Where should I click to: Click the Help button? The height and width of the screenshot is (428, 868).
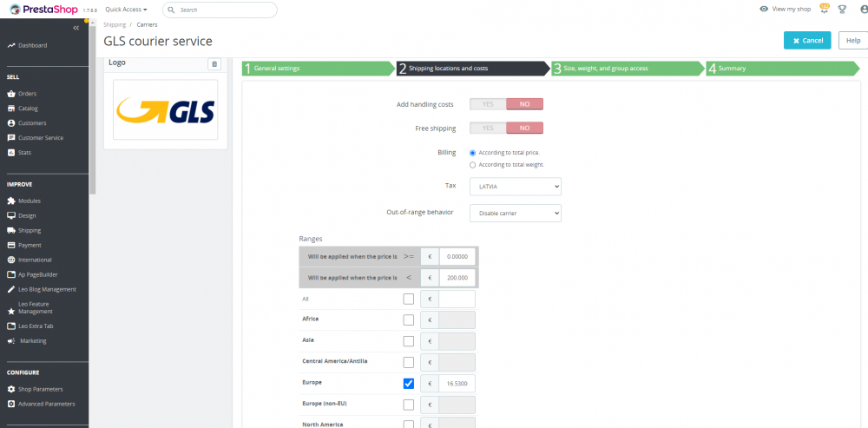coord(853,41)
